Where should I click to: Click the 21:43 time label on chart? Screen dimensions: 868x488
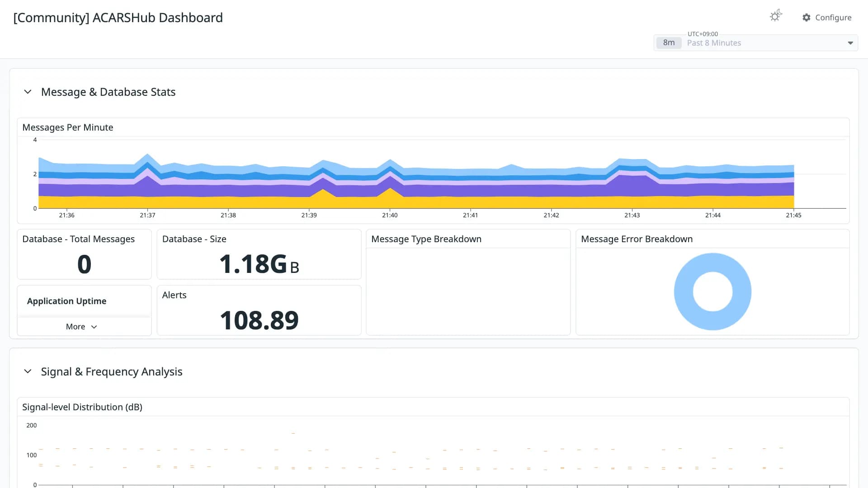pyautogui.click(x=632, y=215)
